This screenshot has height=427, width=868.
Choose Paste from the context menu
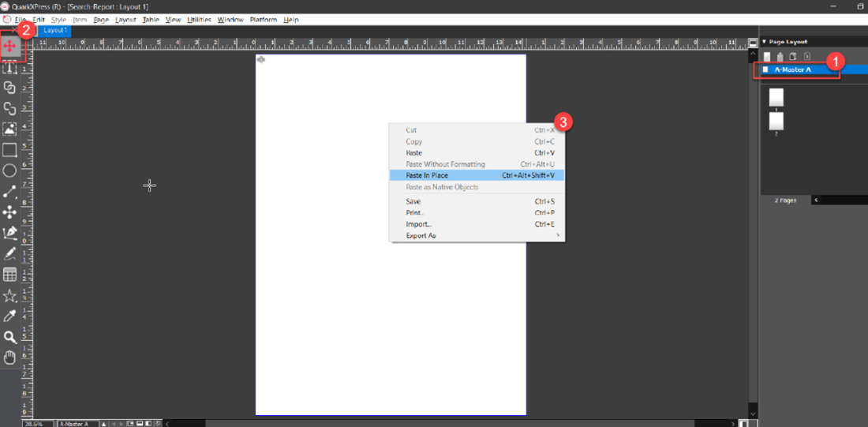[x=477, y=153]
